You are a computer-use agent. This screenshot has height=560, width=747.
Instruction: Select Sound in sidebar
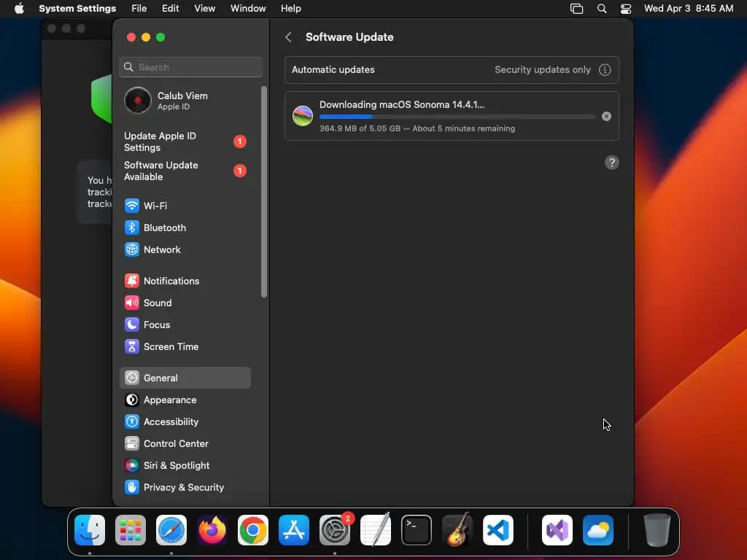pos(185,303)
